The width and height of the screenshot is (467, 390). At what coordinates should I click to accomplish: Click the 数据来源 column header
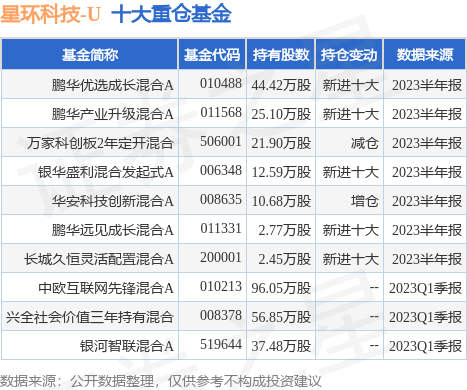(425, 55)
